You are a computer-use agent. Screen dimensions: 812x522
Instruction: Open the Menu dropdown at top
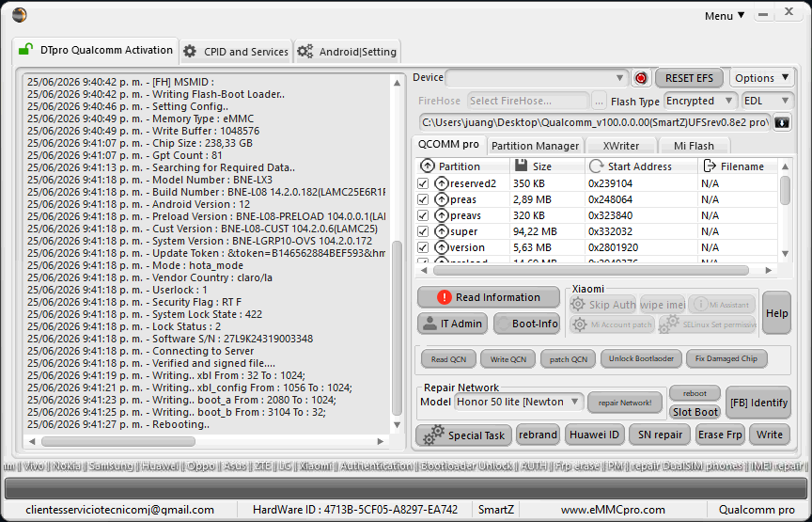[x=725, y=16]
